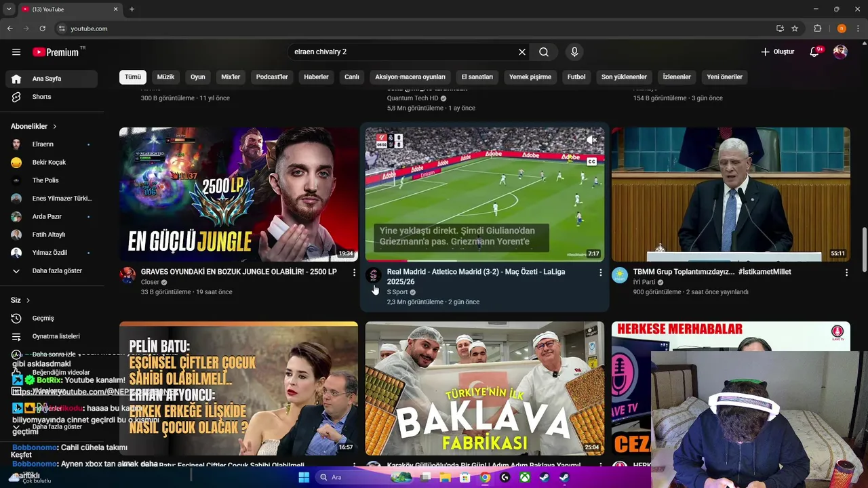Select the Son yüklenenler chip
Screen dimensions: 868x488
[x=624, y=77]
